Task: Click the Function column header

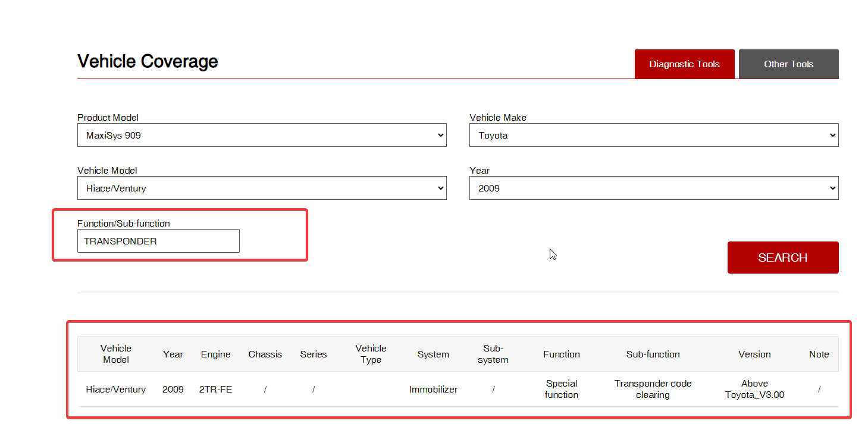Action: pos(562,354)
